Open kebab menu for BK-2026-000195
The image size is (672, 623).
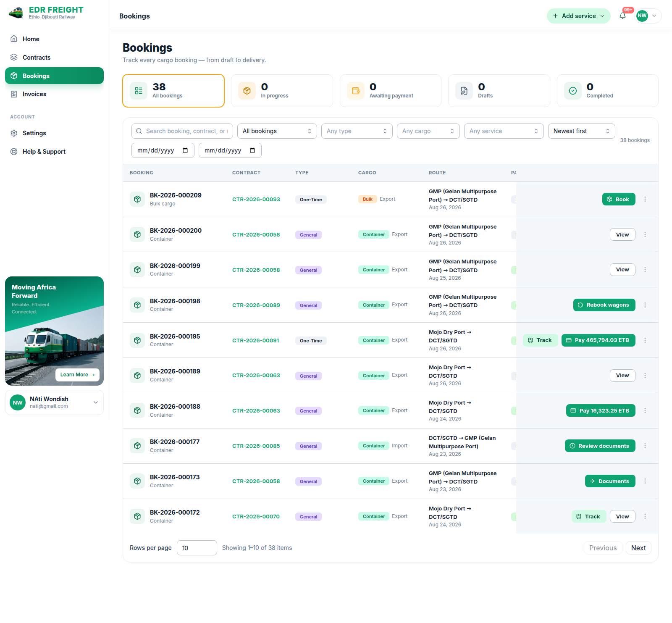(645, 340)
